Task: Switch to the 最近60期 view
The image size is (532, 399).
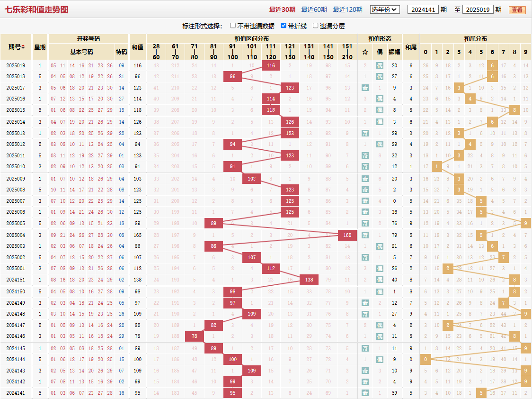Action: [314, 9]
